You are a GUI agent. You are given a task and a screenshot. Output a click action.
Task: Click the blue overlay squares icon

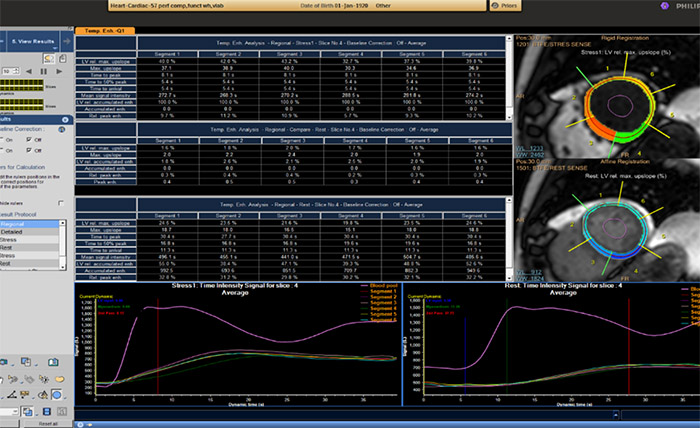(28, 411)
